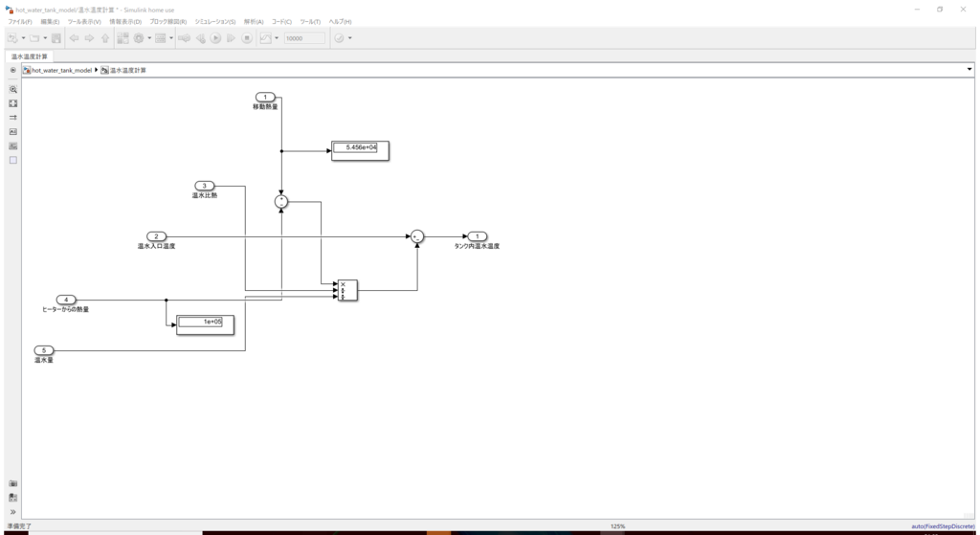Toggle the area box tool in the palette

pyautogui.click(x=13, y=160)
